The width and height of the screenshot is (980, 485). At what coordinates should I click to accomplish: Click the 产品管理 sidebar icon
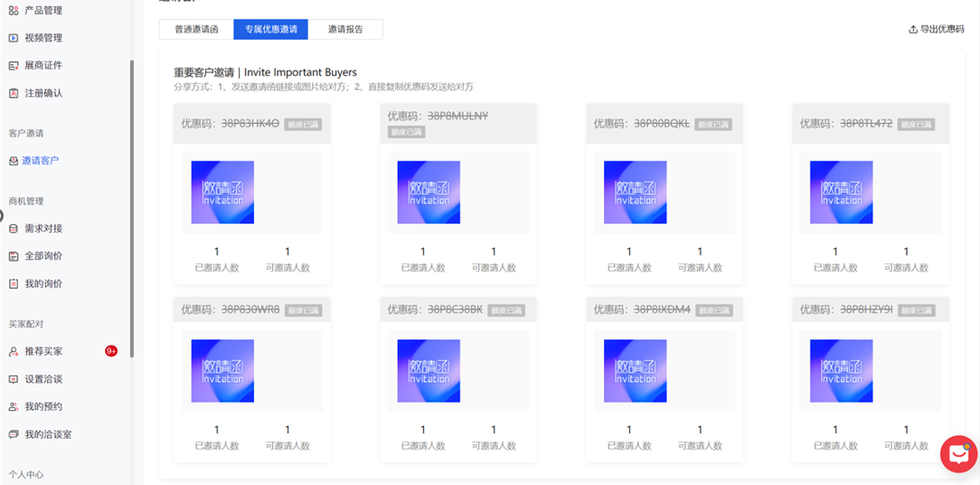click(x=14, y=10)
